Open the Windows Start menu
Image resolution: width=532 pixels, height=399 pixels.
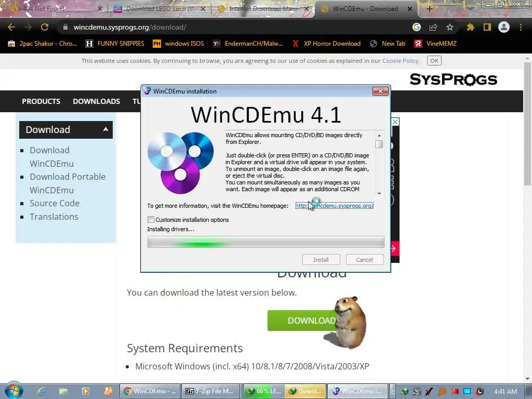(x=14, y=391)
